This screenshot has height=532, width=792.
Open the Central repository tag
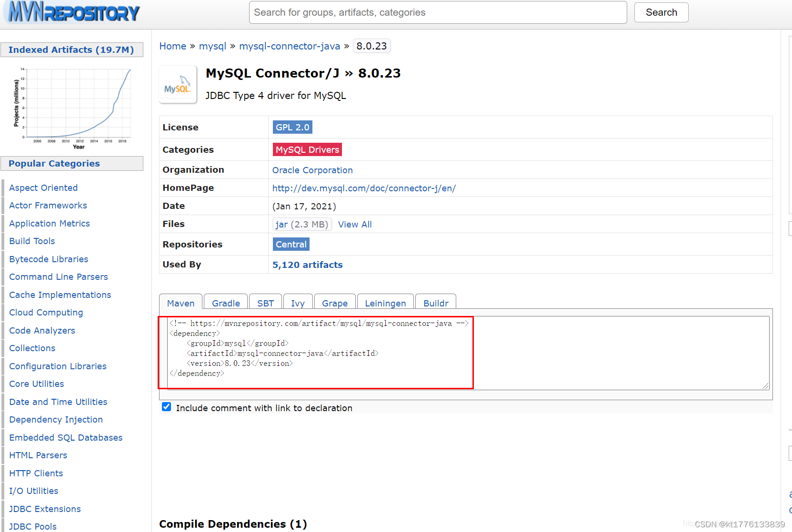pyautogui.click(x=291, y=244)
